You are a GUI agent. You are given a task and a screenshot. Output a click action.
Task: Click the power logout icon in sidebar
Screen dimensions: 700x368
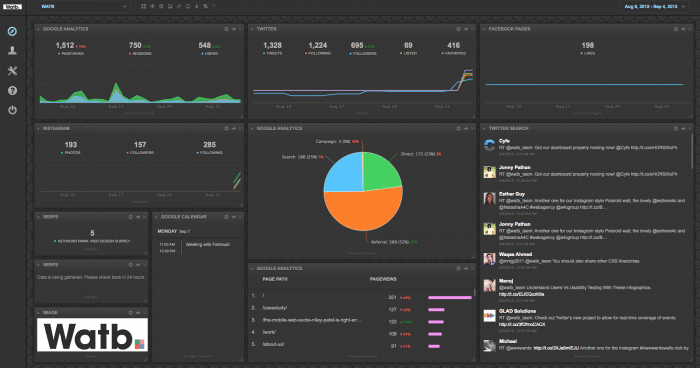[12, 110]
